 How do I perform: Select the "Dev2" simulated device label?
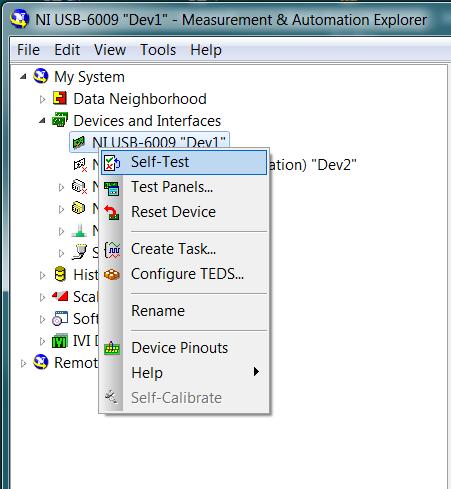(x=312, y=165)
